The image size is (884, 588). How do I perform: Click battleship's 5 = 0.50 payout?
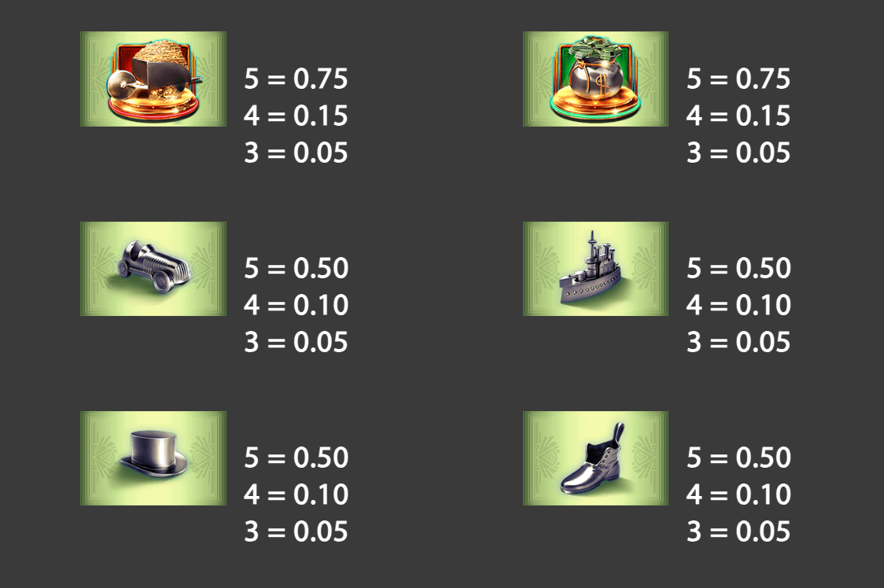point(739,268)
